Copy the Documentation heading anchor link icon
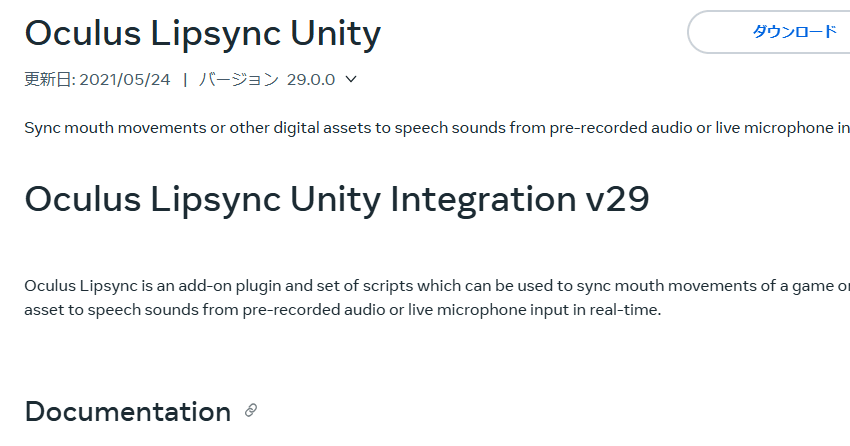Image resolution: width=850 pixels, height=446 pixels. coord(250,411)
